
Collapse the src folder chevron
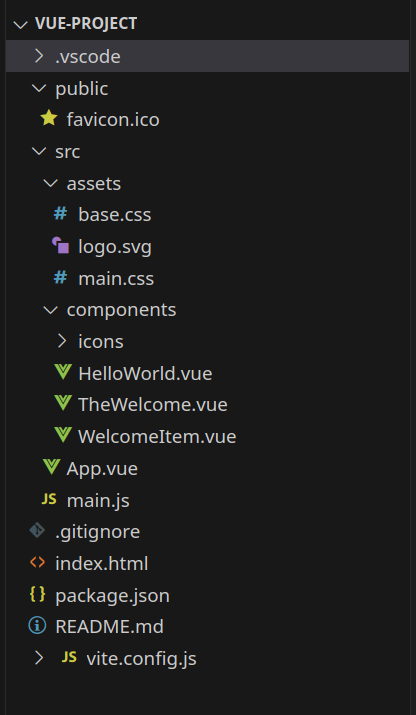point(39,151)
